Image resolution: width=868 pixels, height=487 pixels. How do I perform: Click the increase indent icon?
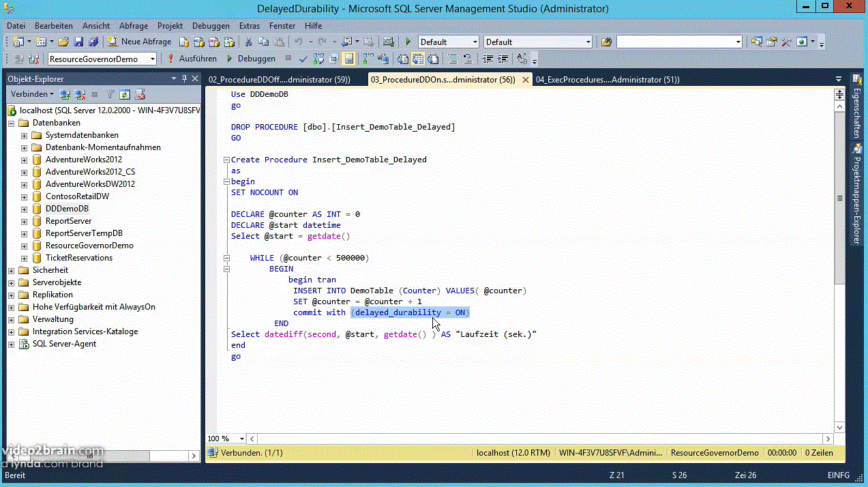tap(503, 59)
